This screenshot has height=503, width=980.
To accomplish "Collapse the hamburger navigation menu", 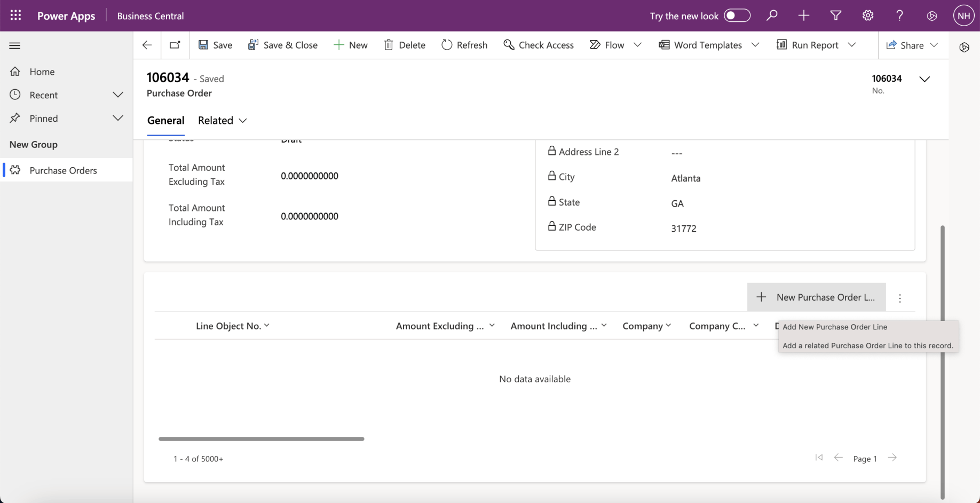I will tap(15, 45).
